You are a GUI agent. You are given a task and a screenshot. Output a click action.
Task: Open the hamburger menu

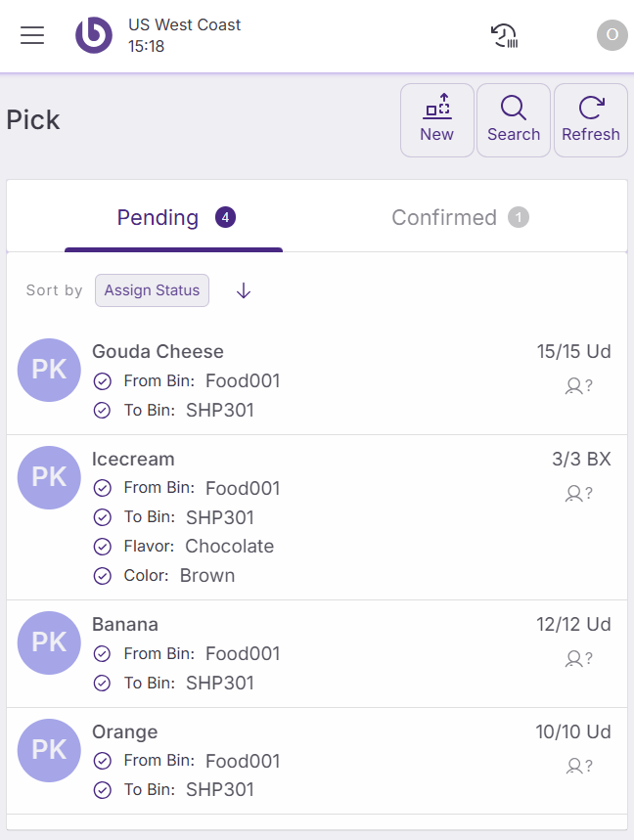[32, 36]
